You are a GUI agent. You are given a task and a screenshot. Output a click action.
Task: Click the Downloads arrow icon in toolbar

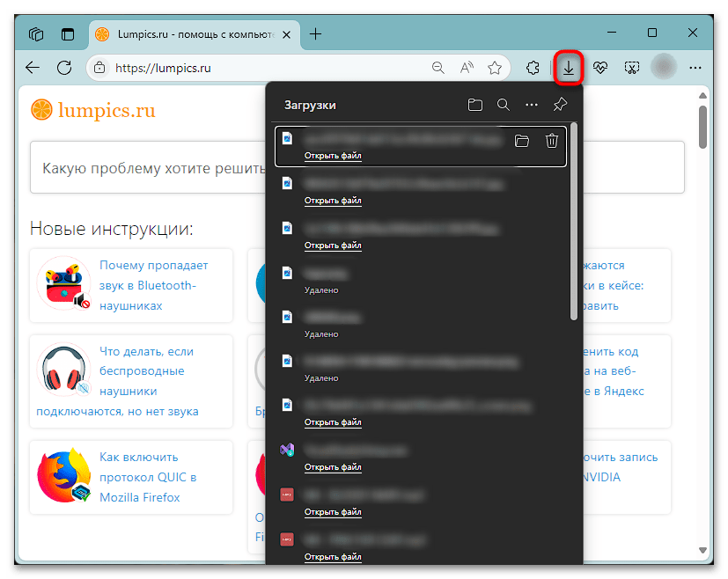pyautogui.click(x=570, y=68)
